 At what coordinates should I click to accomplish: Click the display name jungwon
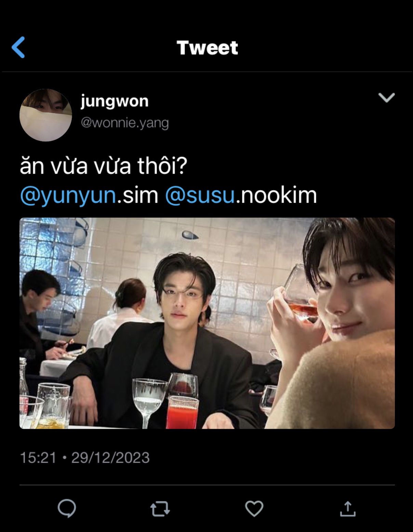(115, 102)
